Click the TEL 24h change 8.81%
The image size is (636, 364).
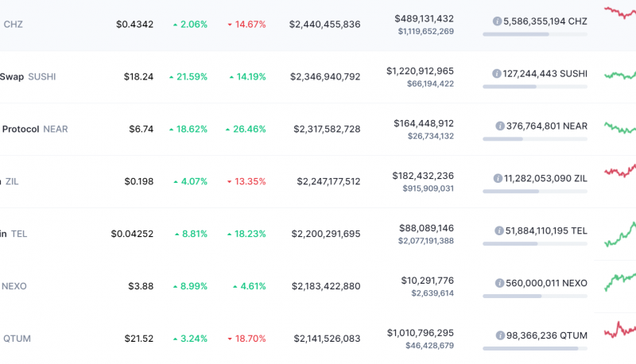coord(191,234)
